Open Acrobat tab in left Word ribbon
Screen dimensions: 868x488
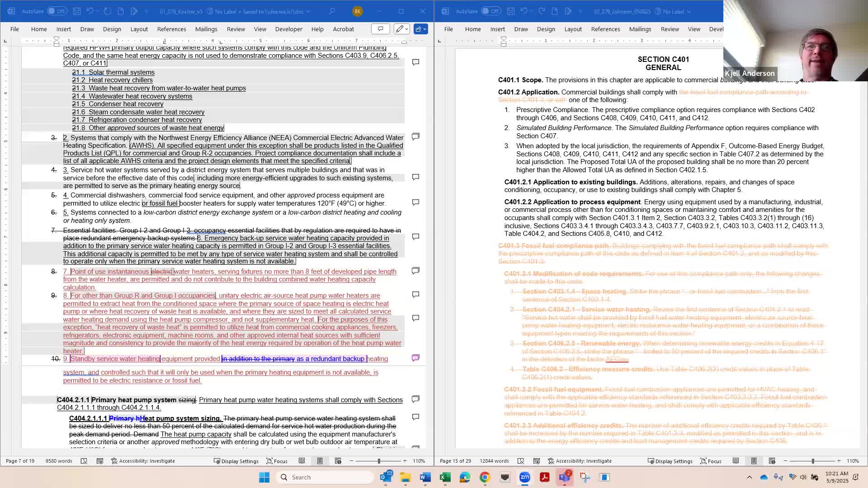(343, 29)
